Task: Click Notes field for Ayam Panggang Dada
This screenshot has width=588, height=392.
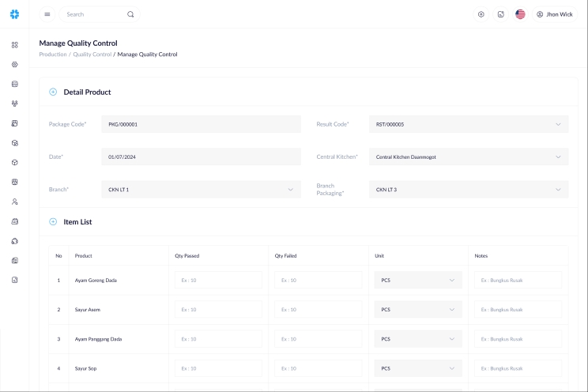Action: point(518,339)
